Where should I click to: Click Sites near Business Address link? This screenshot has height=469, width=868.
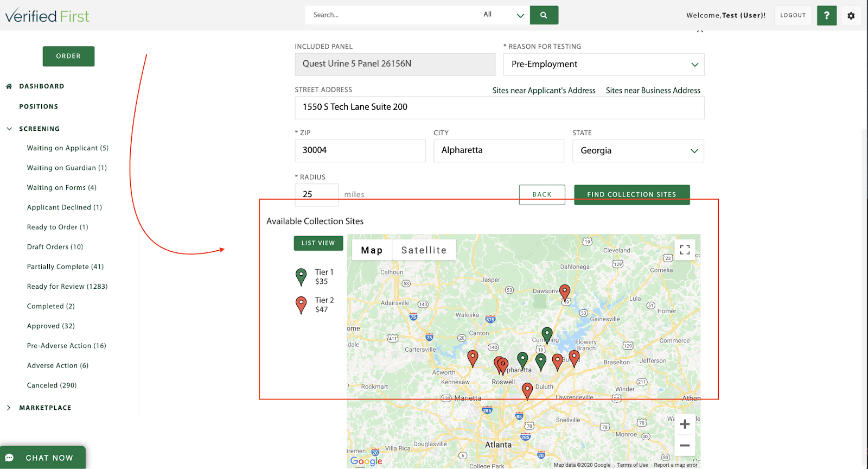coord(653,91)
